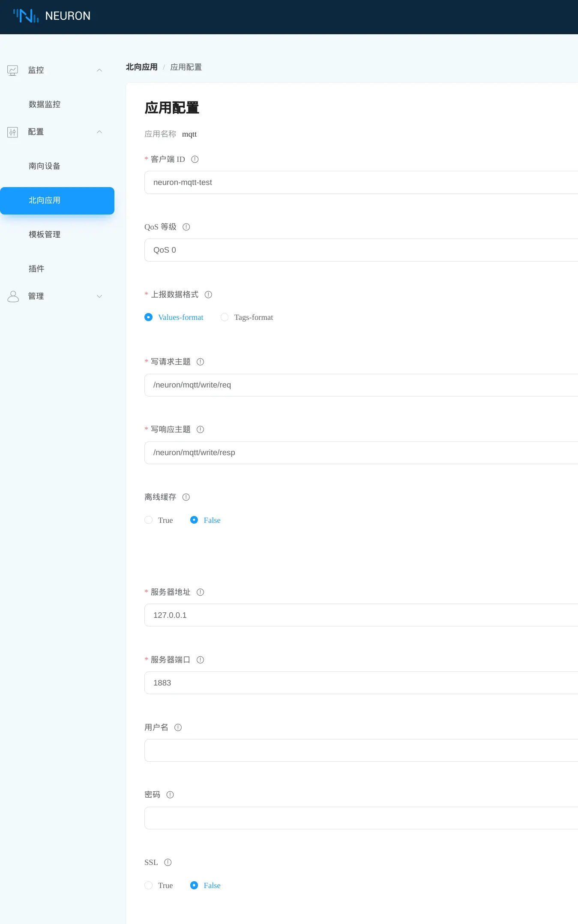Show info tooltip for SSL
The width and height of the screenshot is (578, 924).
point(168,862)
